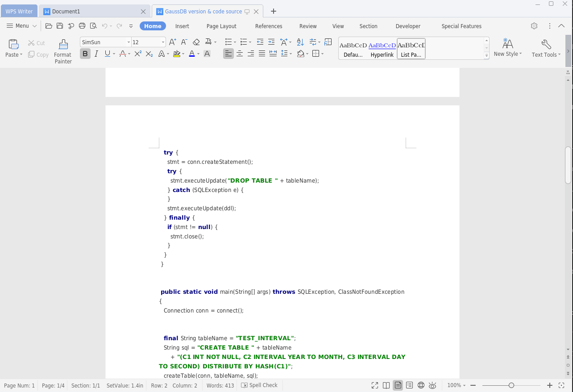Center-align the paragraph
This screenshot has width=573, height=392.
240,54
